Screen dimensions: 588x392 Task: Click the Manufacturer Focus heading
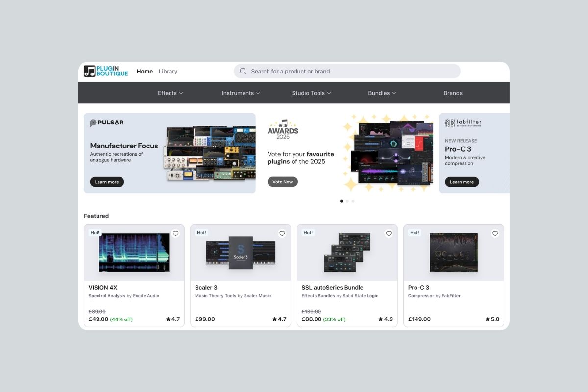pos(124,146)
